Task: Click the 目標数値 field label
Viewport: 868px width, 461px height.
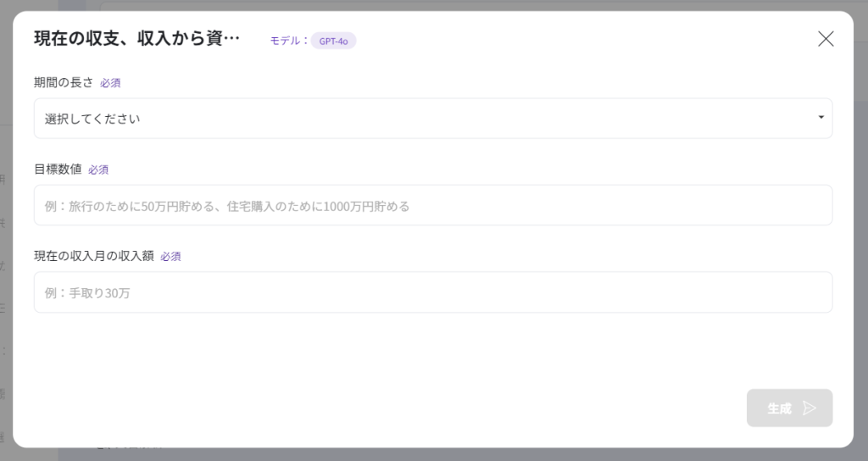Action: (x=58, y=169)
